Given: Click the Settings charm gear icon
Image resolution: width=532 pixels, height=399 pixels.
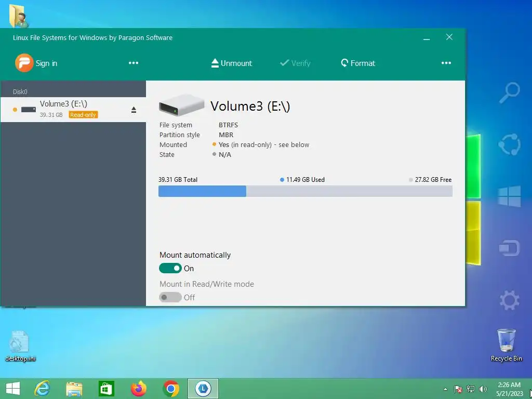Looking at the screenshot, I should [509, 300].
